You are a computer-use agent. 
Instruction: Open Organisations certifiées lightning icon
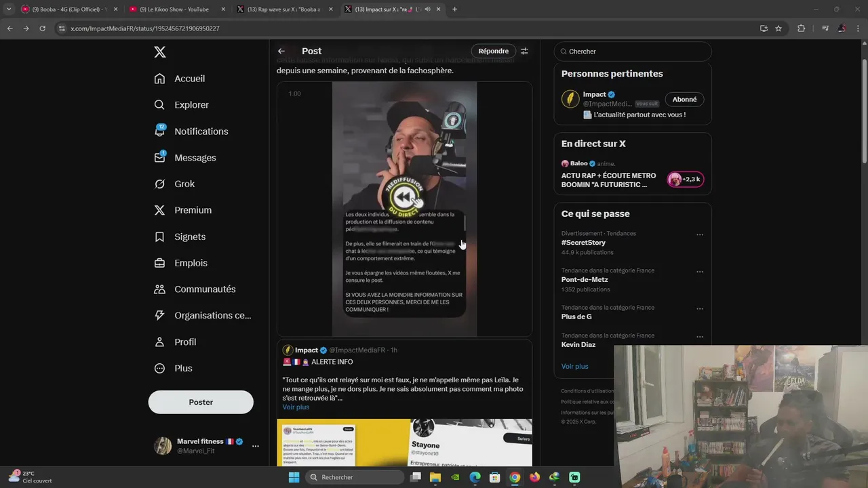[x=159, y=315]
